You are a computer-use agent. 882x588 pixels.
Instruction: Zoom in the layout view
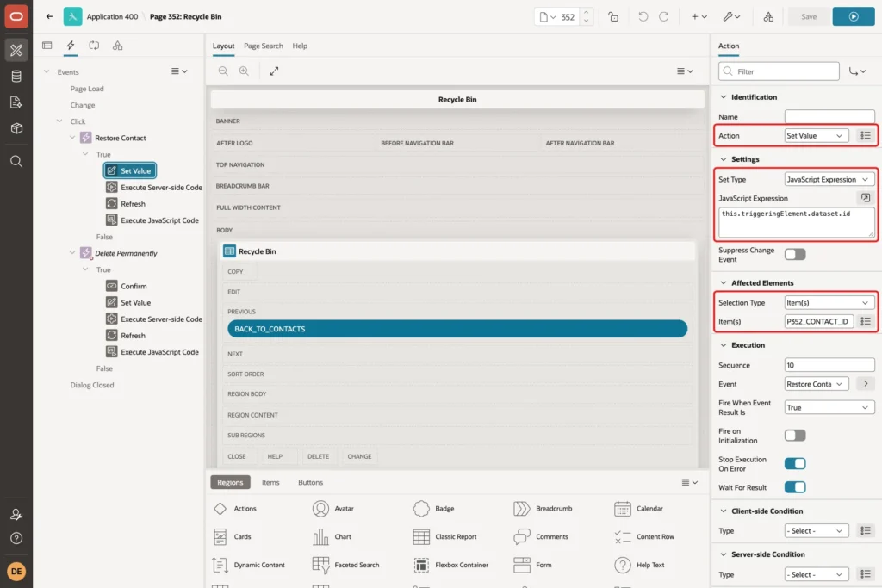tap(244, 71)
